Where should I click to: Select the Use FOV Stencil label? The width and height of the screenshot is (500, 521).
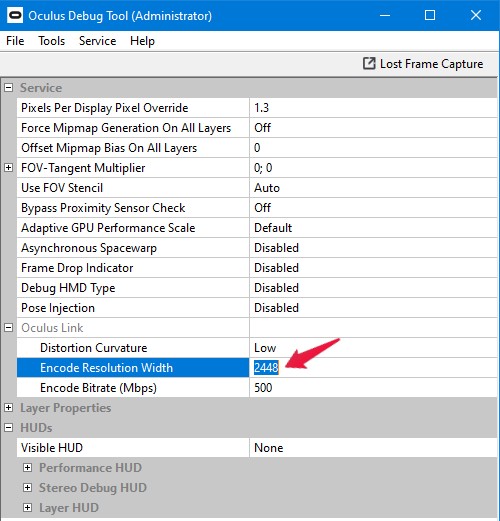pyautogui.click(x=62, y=188)
